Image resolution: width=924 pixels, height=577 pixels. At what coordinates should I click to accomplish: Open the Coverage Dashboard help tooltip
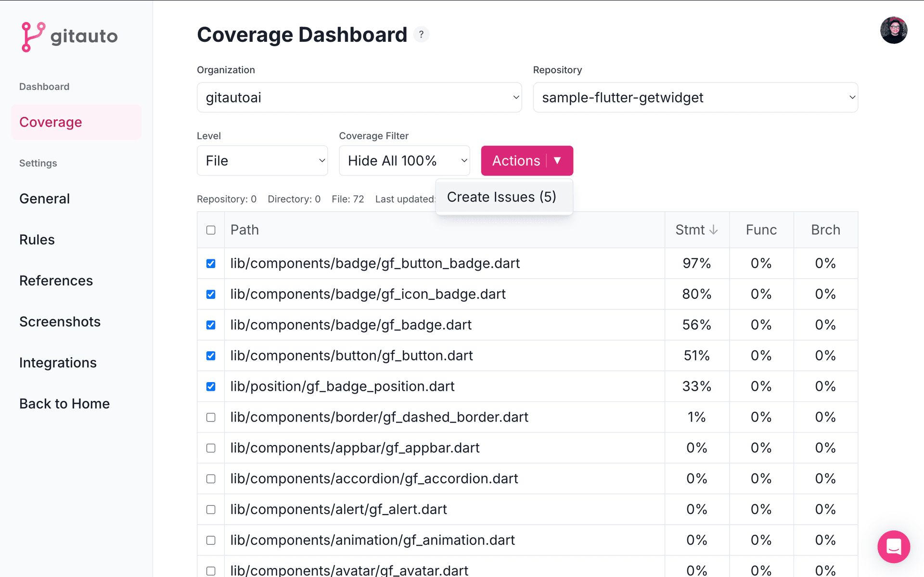421,34
